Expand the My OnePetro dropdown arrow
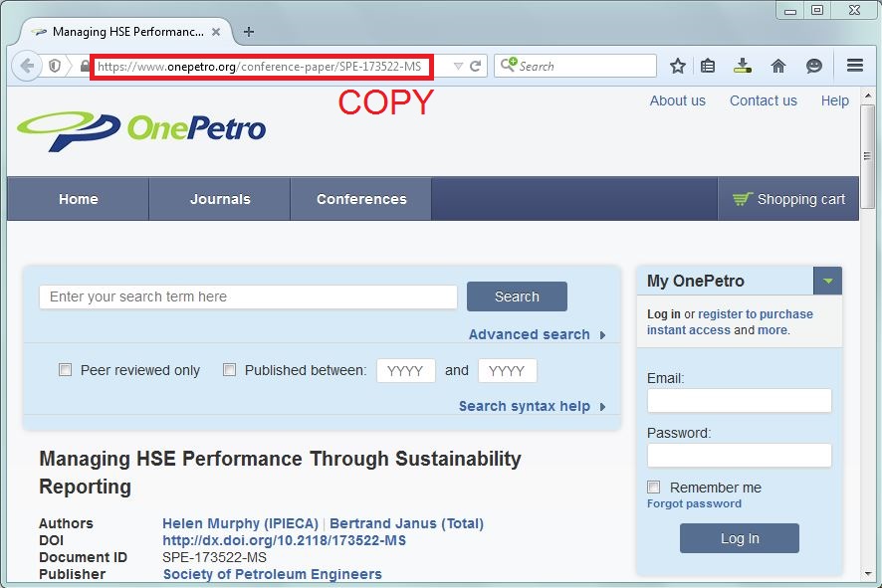This screenshot has width=882, height=588. point(827,281)
